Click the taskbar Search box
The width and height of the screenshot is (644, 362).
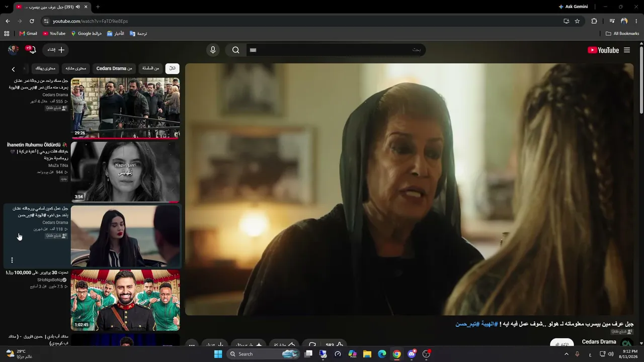[x=263, y=354]
